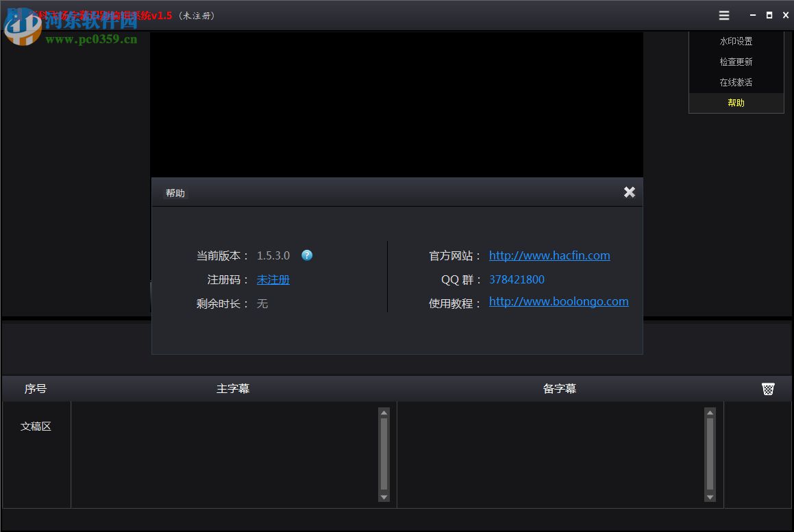Click the question mark next to version 1.5.3.0
This screenshot has width=794, height=532.
tap(307, 255)
